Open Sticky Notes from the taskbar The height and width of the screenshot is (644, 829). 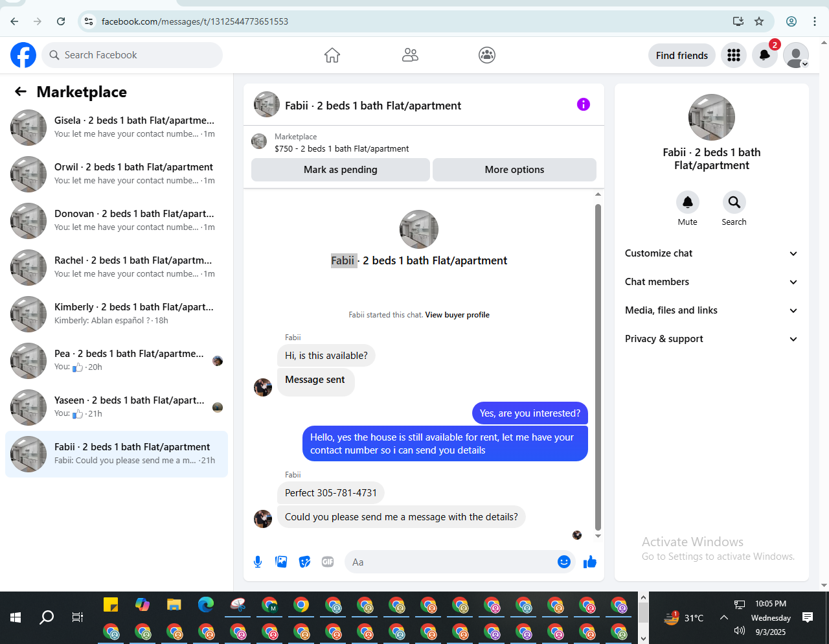pyautogui.click(x=111, y=604)
